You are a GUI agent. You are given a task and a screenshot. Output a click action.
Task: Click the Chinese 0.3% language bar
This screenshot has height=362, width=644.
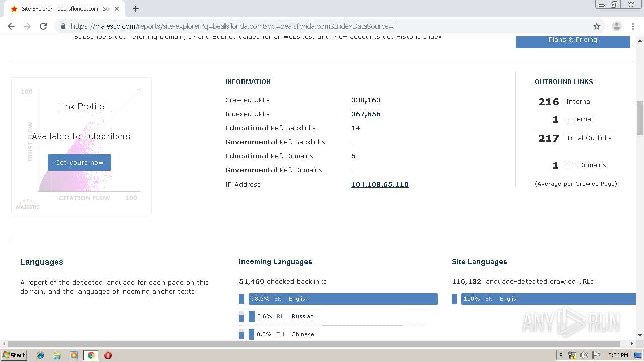(252, 334)
